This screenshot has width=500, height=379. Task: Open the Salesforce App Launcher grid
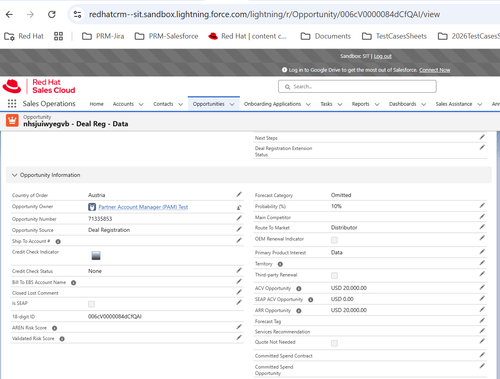coord(12,104)
